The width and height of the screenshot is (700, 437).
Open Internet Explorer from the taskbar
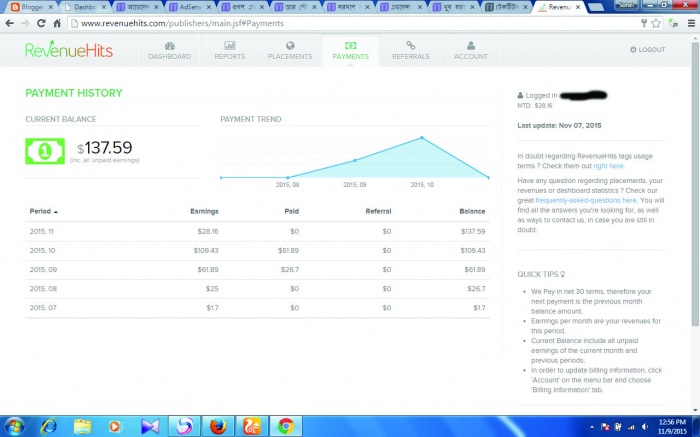click(x=48, y=427)
